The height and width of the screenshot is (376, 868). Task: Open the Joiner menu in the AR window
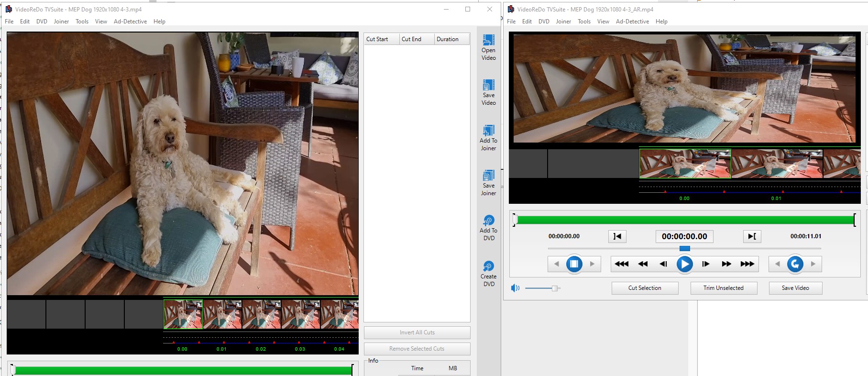pos(563,22)
